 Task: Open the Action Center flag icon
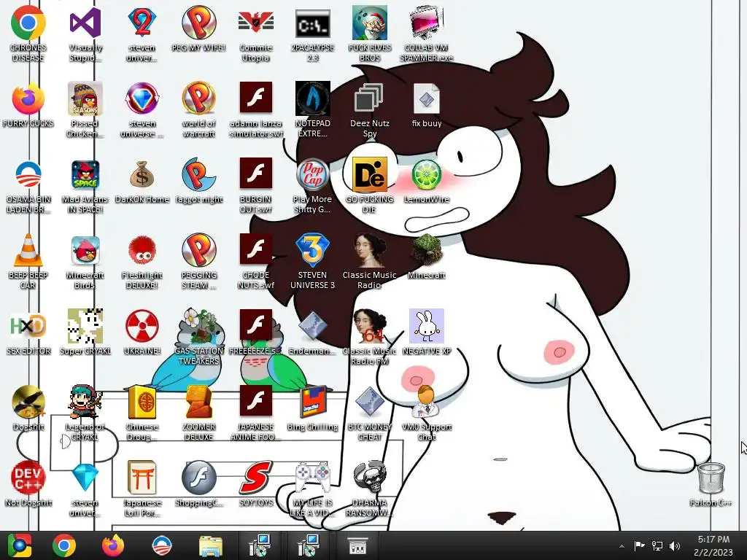639,545
